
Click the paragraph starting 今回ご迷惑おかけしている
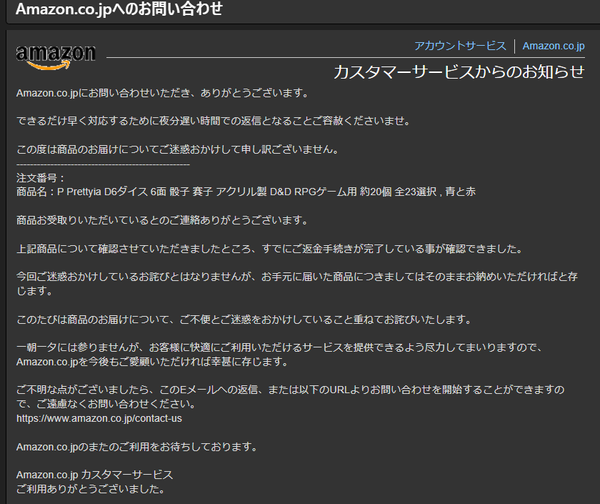pyautogui.click(x=297, y=284)
